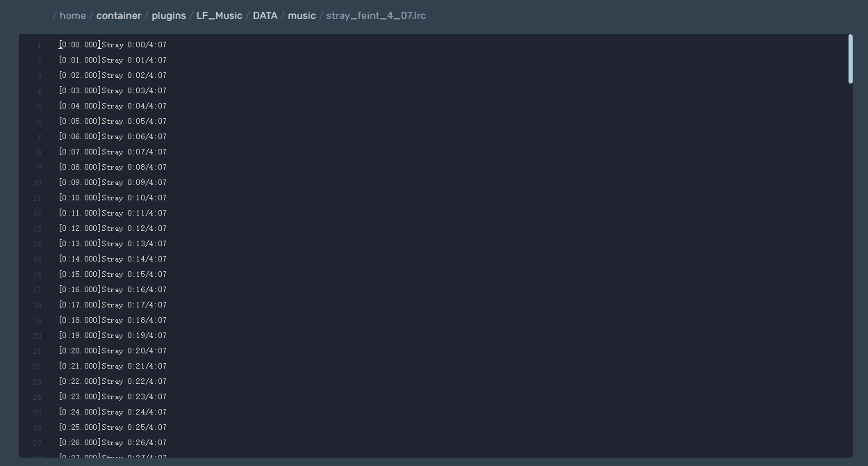Click line [0:03.000]Stray 0:03/4:07
Screen dimensions: 868x466
113,90
